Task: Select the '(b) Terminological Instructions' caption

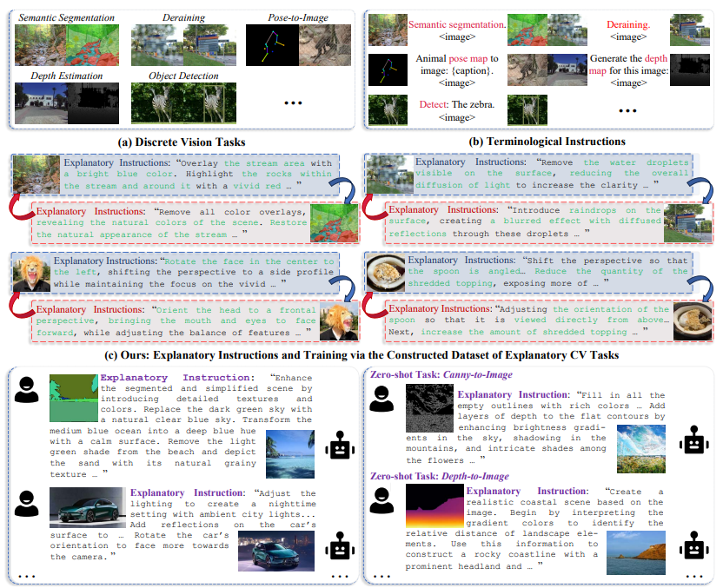Action: click(x=547, y=142)
